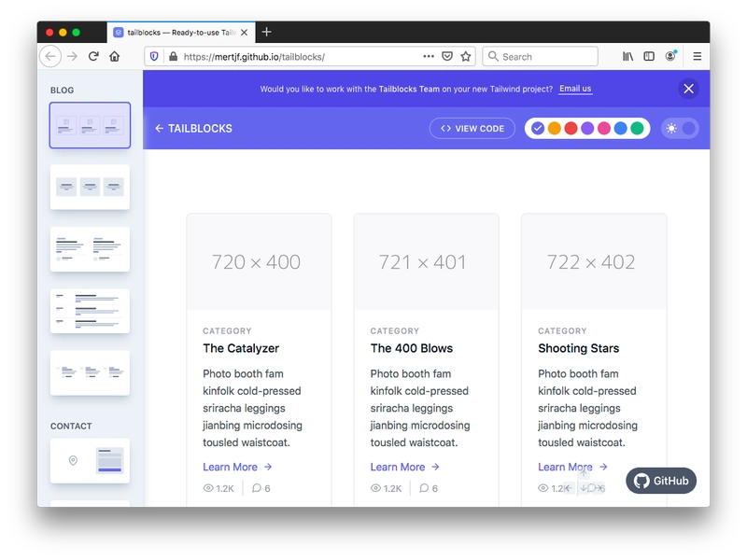Click comment icon on The Catalyzer
This screenshot has height=560, width=747.
pyautogui.click(x=257, y=488)
